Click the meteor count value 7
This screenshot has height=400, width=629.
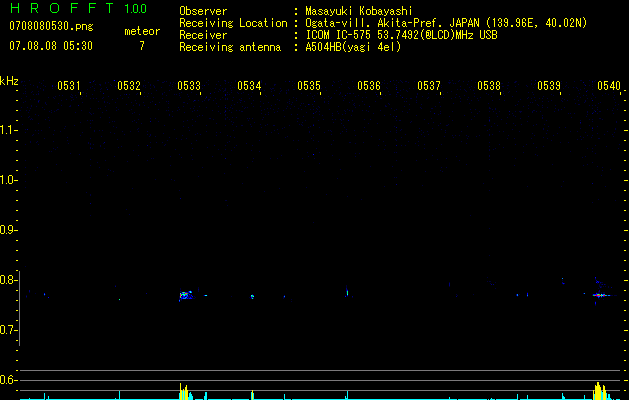click(x=142, y=46)
